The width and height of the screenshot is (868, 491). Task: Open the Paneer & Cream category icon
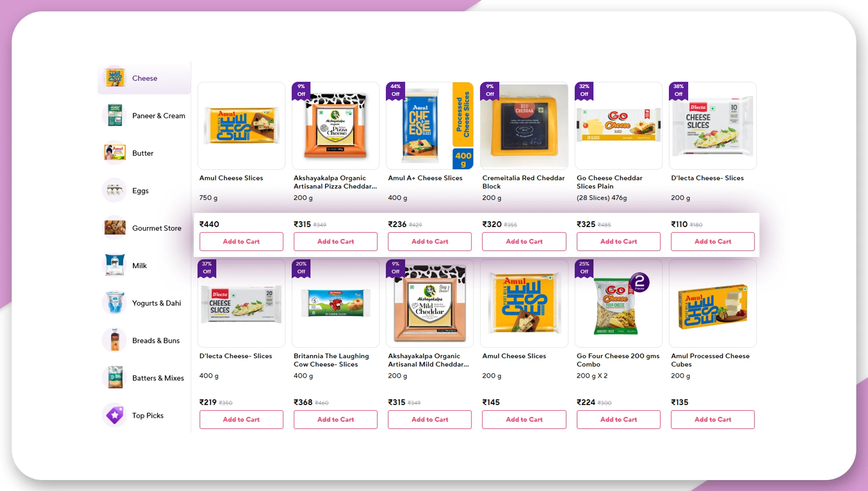(x=114, y=115)
